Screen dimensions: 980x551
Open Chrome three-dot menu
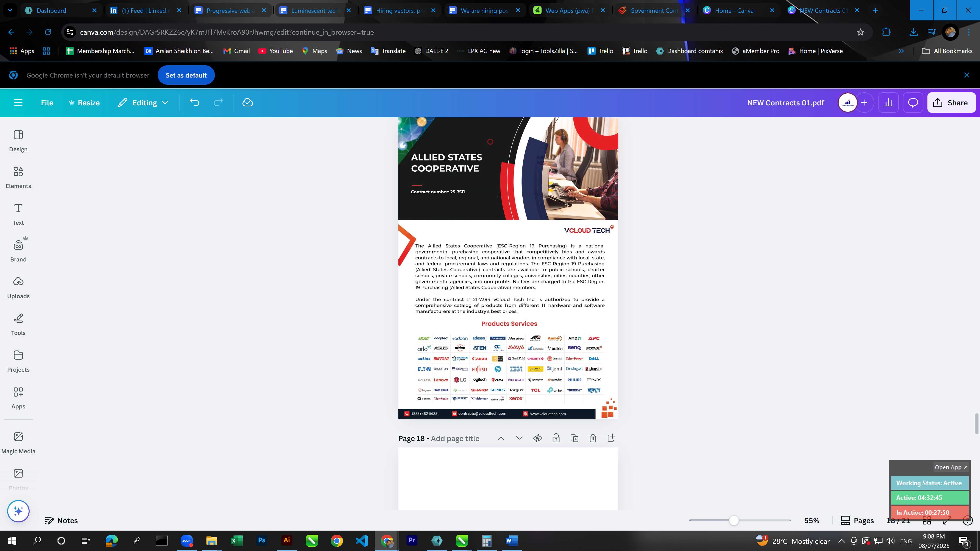pos(969,32)
